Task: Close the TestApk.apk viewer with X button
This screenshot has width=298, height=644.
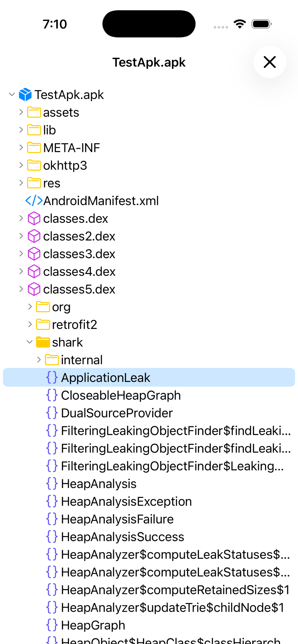Action: coord(269,62)
